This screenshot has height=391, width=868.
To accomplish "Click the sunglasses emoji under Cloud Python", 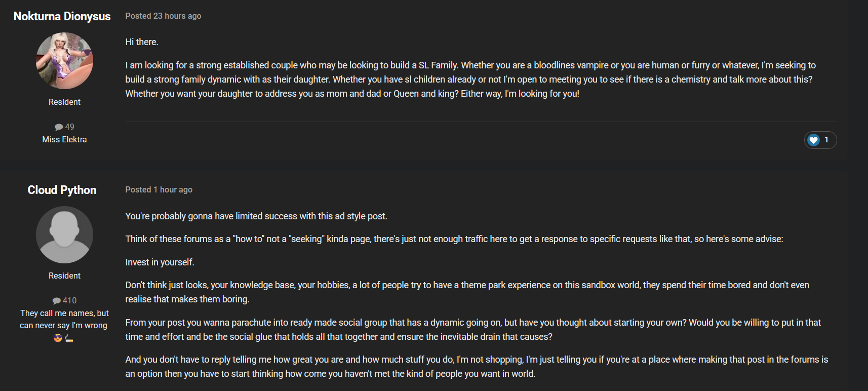I will click(58, 338).
